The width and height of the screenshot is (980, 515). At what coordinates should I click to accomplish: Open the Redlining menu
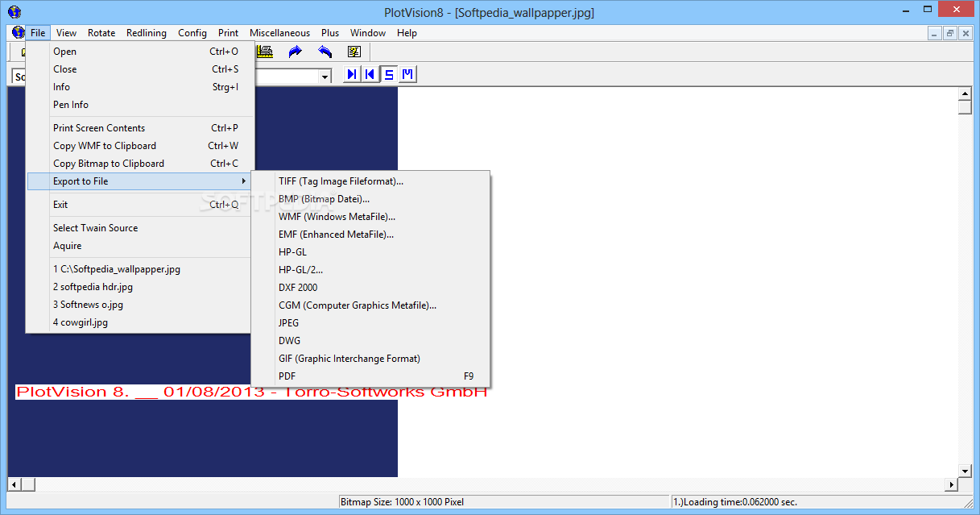147,33
